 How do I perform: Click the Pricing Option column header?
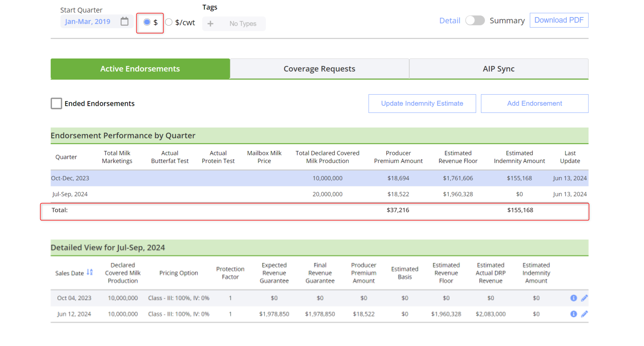(x=178, y=273)
